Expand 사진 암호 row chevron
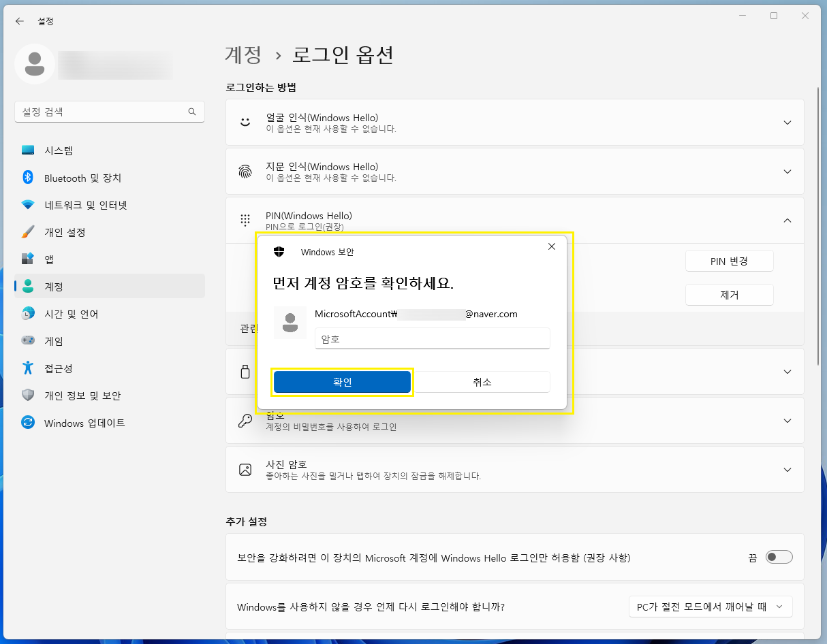Image resolution: width=827 pixels, height=644 pixels. pyautogui.click(x=787, y=470)
